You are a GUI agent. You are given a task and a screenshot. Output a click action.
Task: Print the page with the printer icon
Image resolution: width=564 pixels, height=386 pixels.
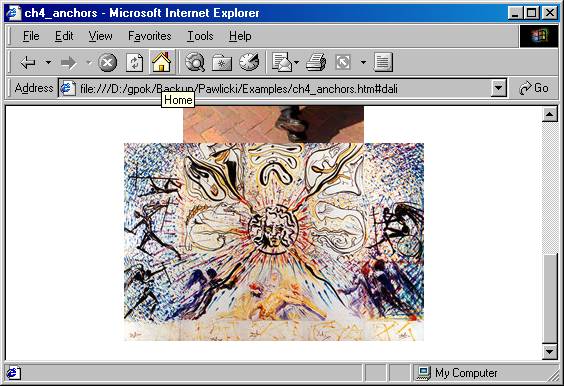[316, 62]
